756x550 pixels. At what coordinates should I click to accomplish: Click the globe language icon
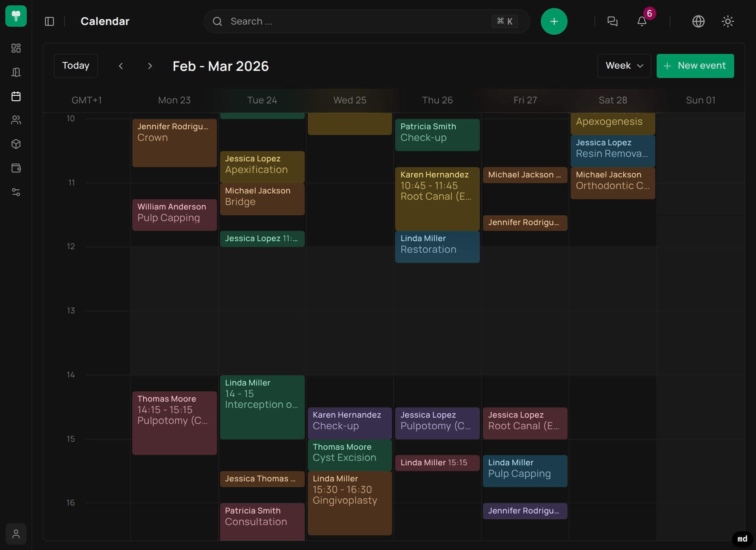click(698, 21)
